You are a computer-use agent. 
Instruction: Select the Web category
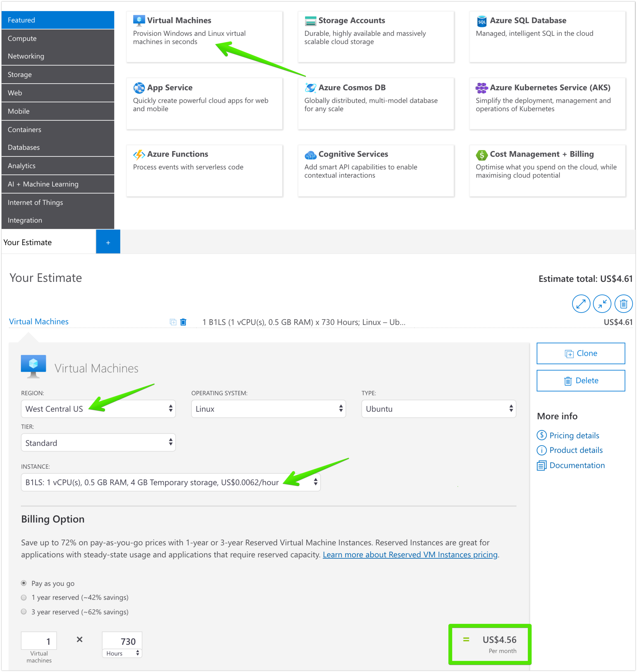(x=58, y=93)
